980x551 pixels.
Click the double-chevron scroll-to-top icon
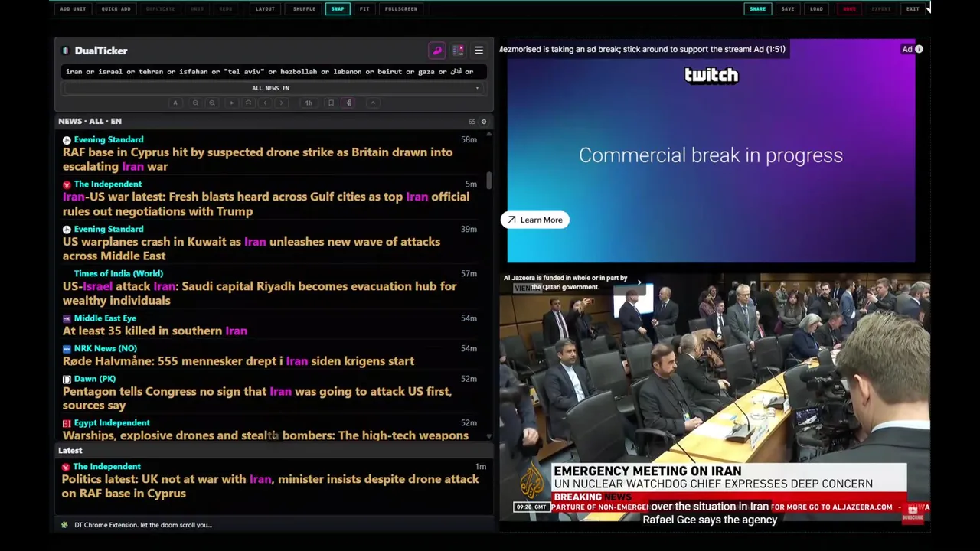pos(248,103)
